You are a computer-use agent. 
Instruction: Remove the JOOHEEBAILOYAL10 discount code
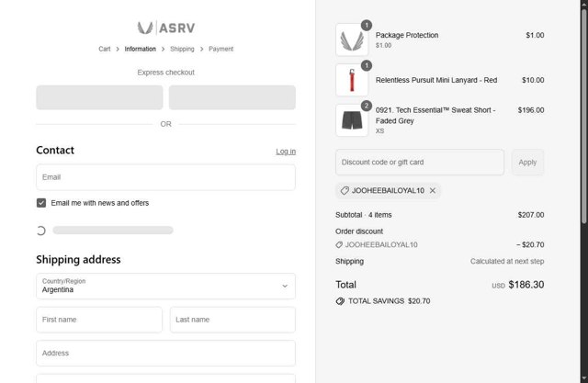(x=433, y=190)
